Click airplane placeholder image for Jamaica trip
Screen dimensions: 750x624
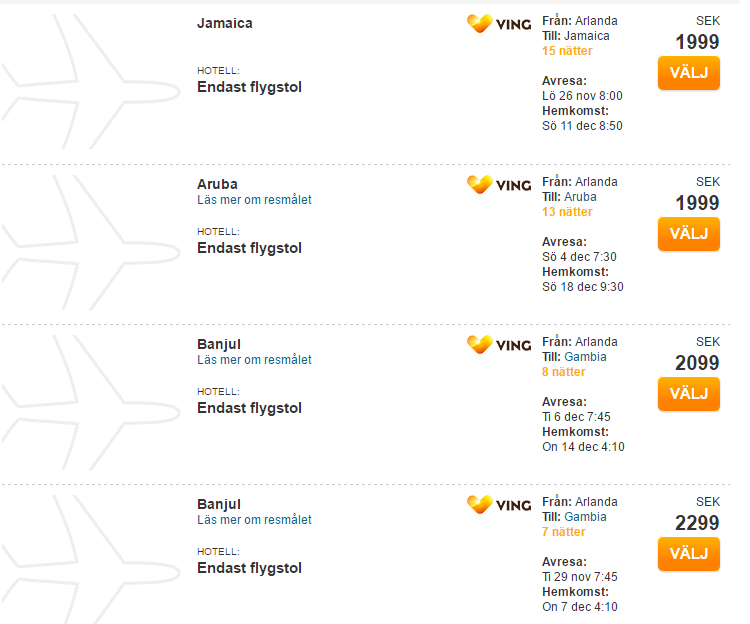[91, 81]
